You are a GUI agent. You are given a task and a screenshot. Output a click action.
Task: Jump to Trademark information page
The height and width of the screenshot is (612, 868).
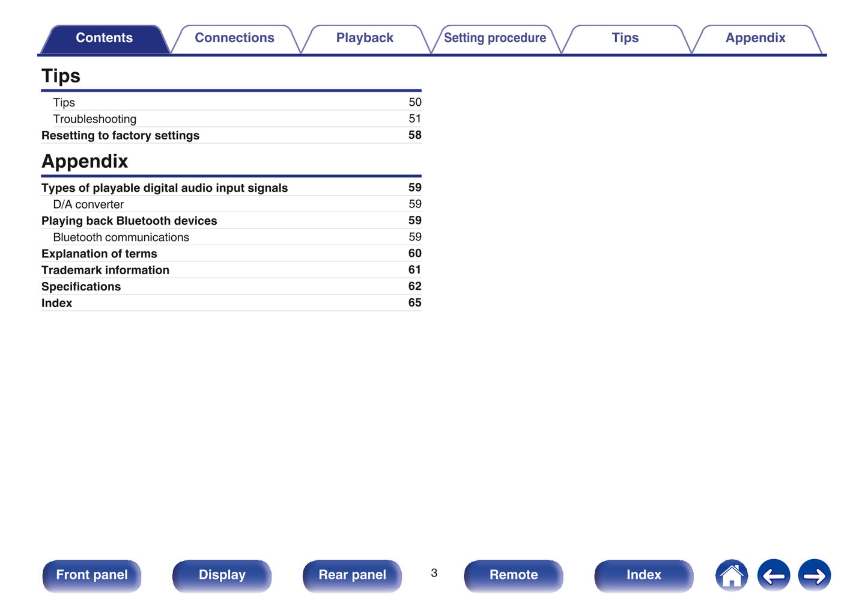pos(105,271)
